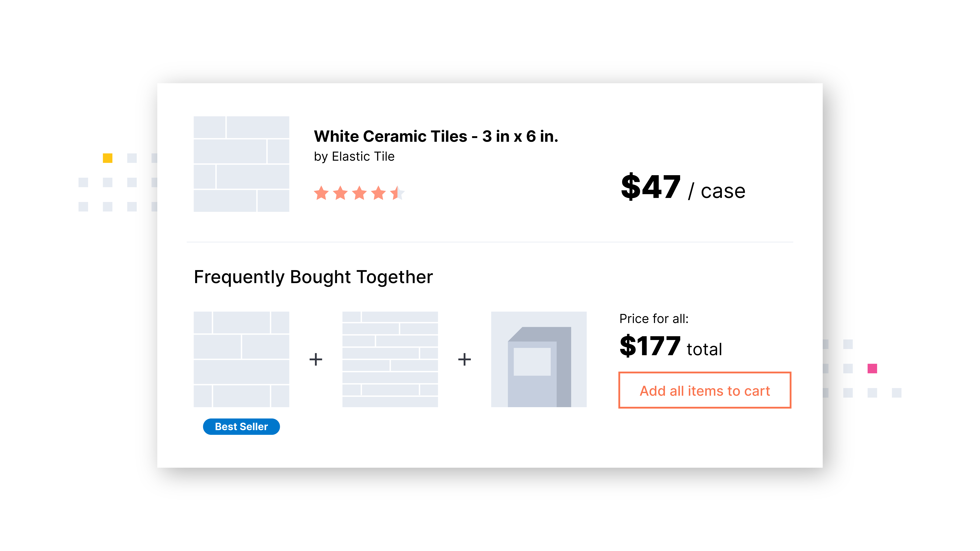This screenshot has width=980, height=551.
Task: Click the second plus sign between products
Action: (x=465, y=359)
